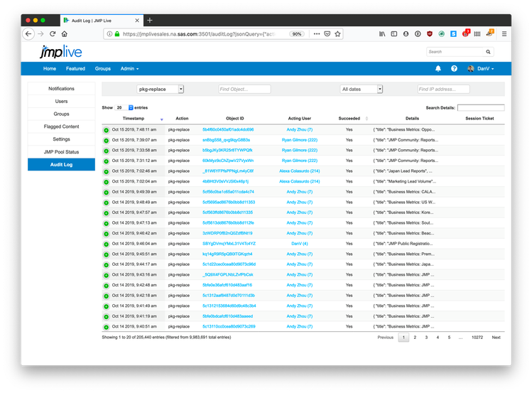Click the Find Object input field
This screenshot has width=532, height=393.
(x=244, y=90)
